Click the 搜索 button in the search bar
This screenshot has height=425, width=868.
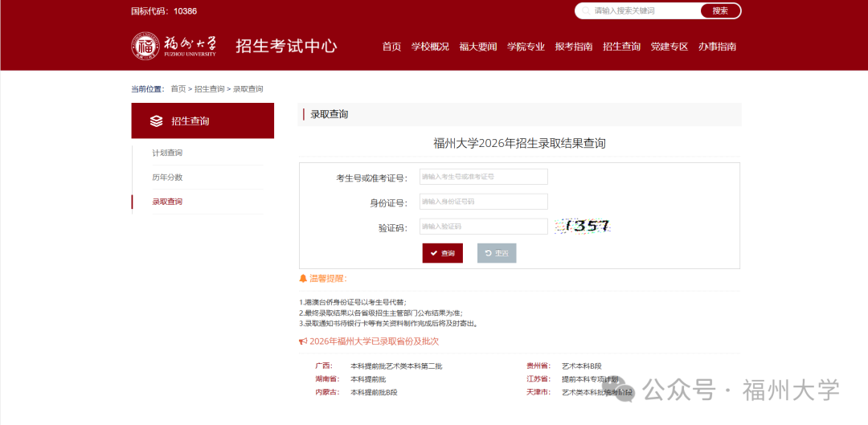pos(719,10)
